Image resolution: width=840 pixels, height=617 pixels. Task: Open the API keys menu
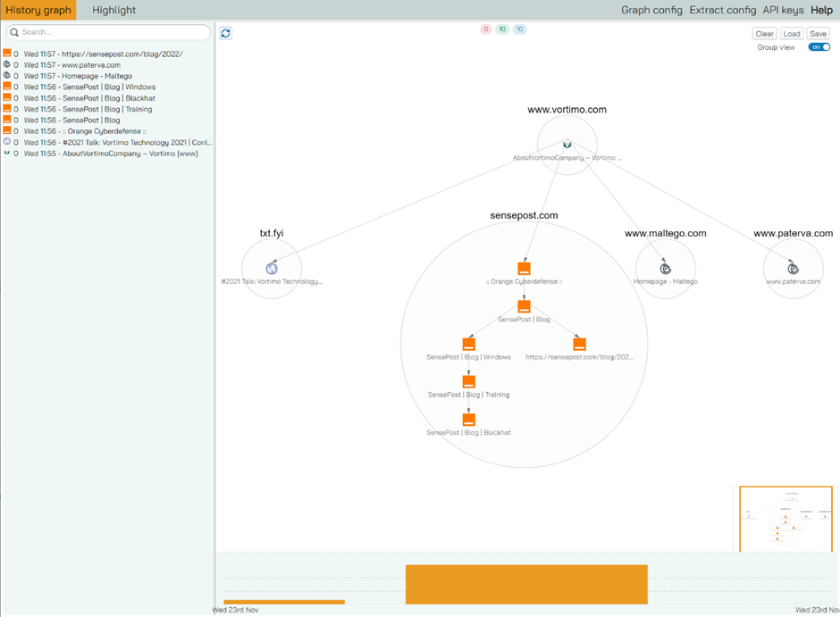[783, 10]
